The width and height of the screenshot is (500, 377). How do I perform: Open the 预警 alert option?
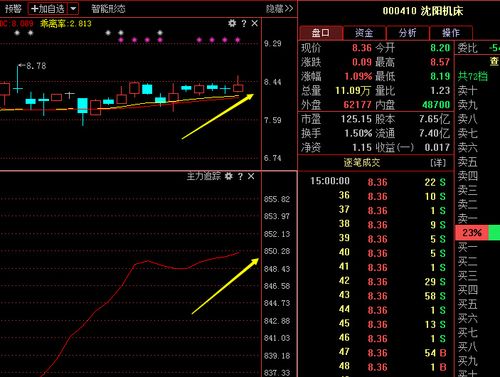point(13,9)
